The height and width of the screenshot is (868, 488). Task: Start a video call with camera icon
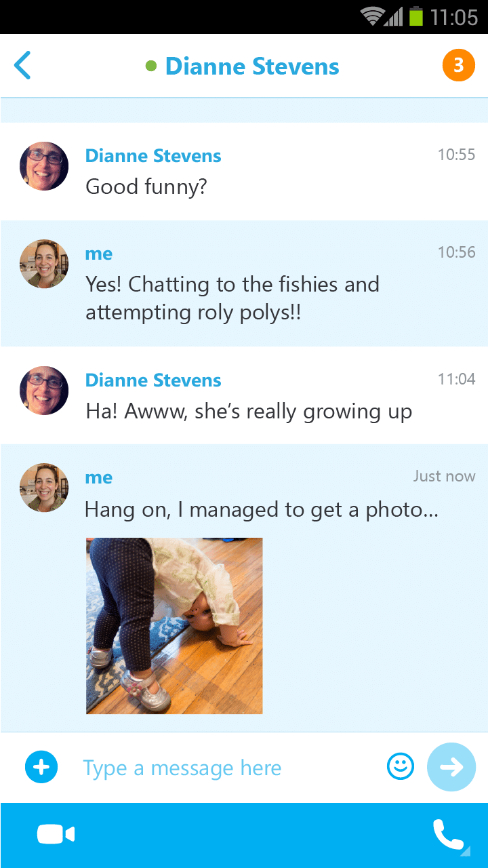click(56, 835)
